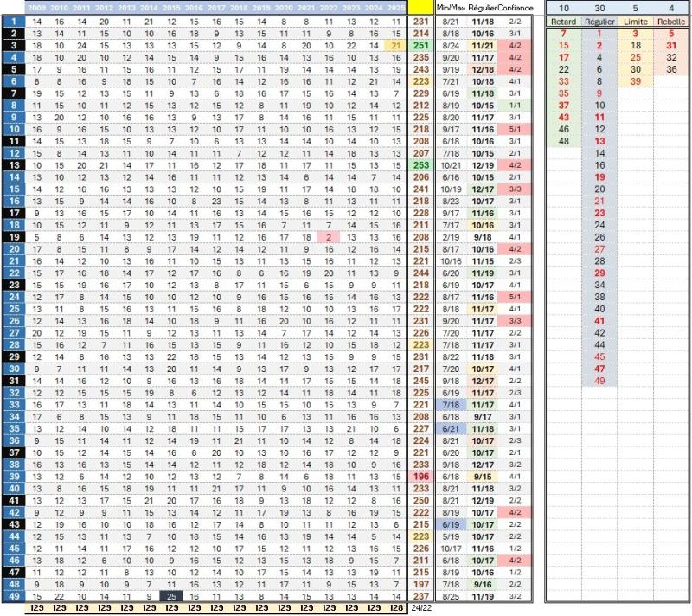Select the 2025 year column header
The image size is (692, 616).
click(x=396, y=7)
